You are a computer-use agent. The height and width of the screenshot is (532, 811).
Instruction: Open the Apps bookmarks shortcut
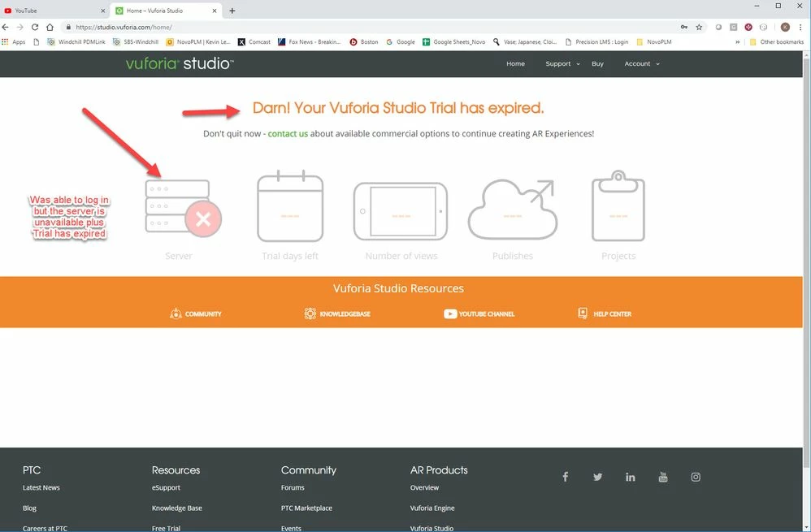[x=14, y=42]
